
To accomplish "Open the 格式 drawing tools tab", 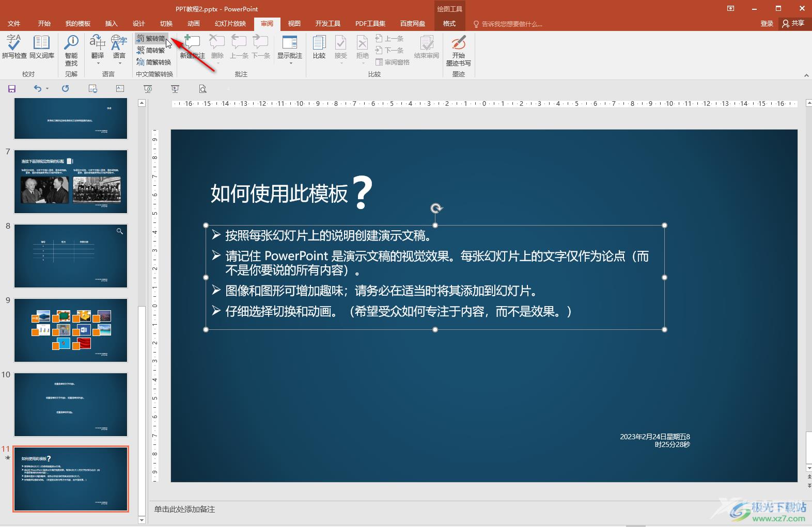I will (x=449, y=24).
